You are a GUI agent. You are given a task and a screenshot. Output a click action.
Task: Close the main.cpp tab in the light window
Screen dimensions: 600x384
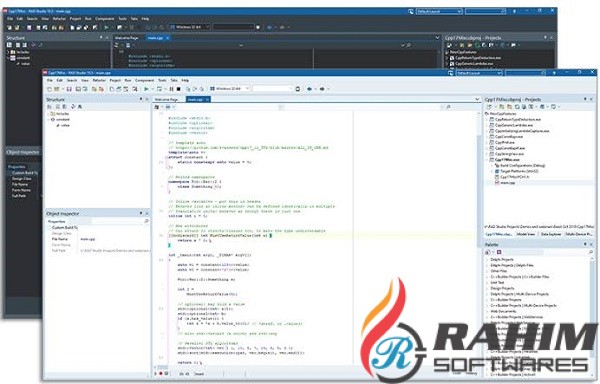208,99
